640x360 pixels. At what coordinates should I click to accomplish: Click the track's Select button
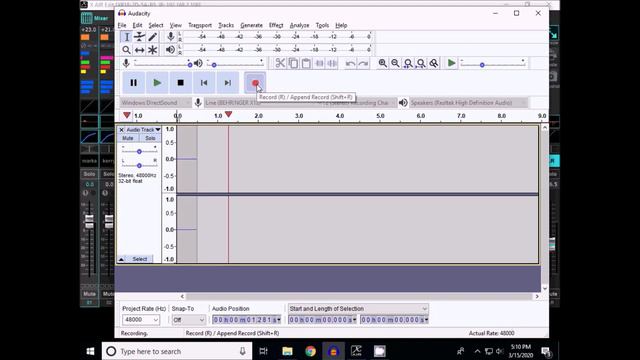pos(140,259)
